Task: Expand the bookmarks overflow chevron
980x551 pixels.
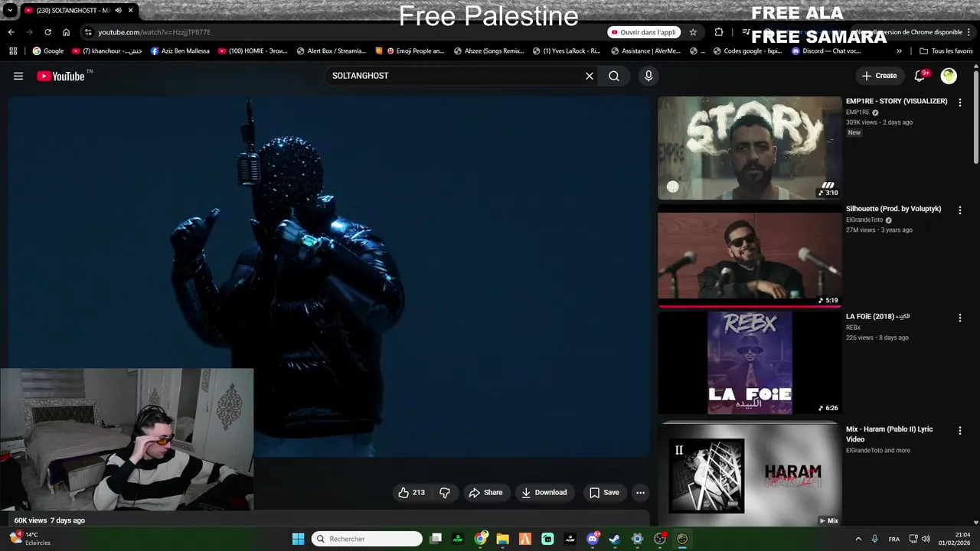Action: pyautogui.click(x=899, y=51)
